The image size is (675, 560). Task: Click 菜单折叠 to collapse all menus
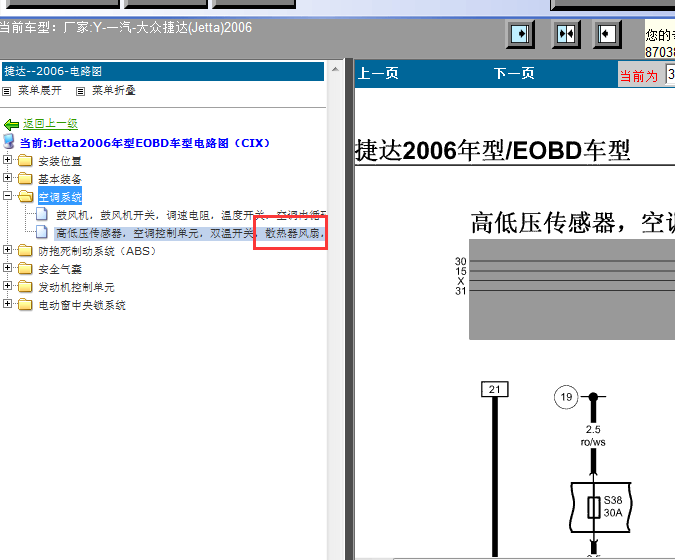pos(114,90)
